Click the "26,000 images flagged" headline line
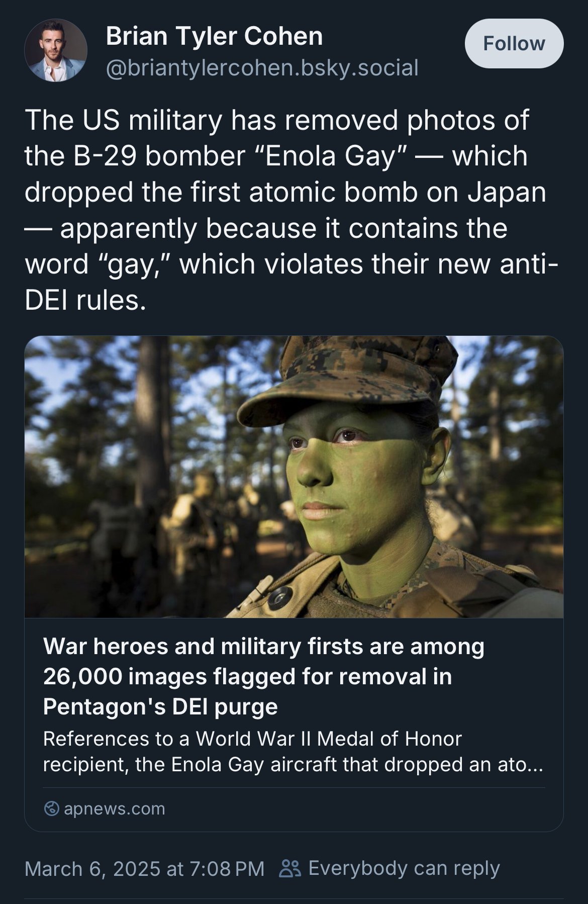 (x=247, y=676)
